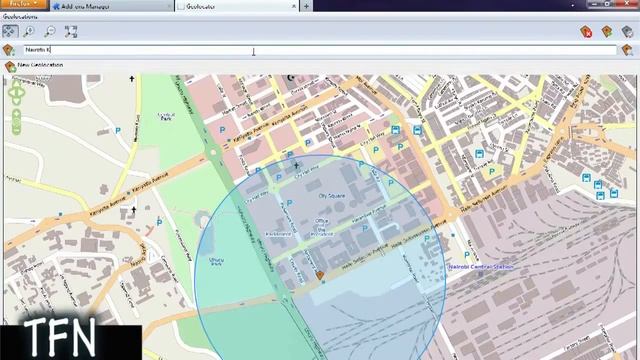Close the Geolocater tab

coord(293,7)
